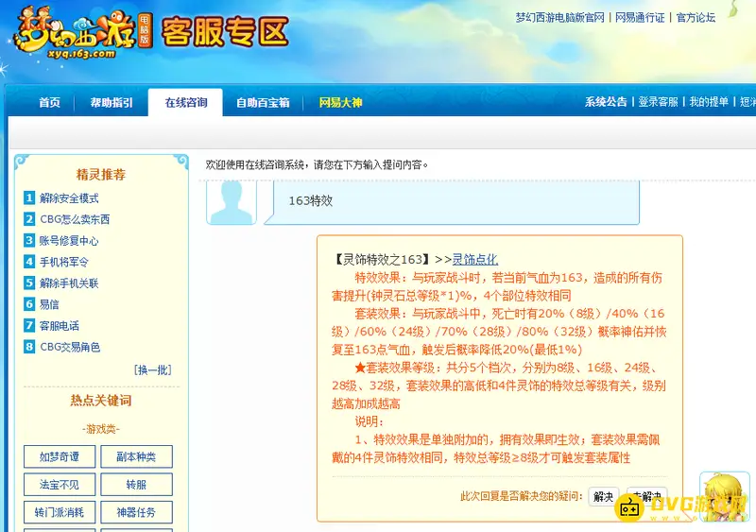Screen dimensions: 756x532
Task: Open recommendation 3 账号修复中心
Action: [x=69, y=241]
